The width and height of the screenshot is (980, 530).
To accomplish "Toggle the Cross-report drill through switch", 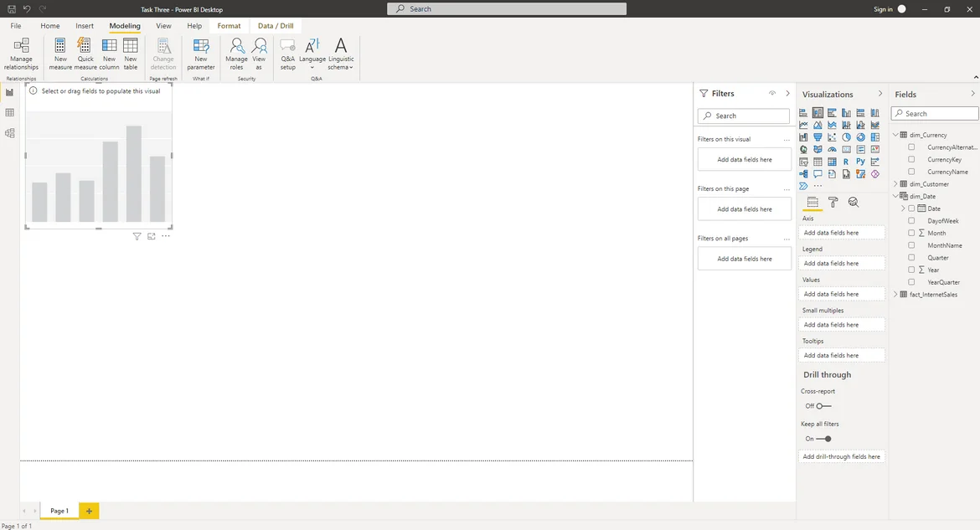I will tap(823, 406).
